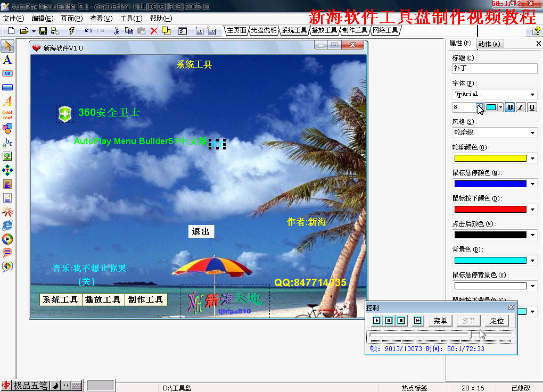Select the shapes tool
543x392 pixels.
7,129
